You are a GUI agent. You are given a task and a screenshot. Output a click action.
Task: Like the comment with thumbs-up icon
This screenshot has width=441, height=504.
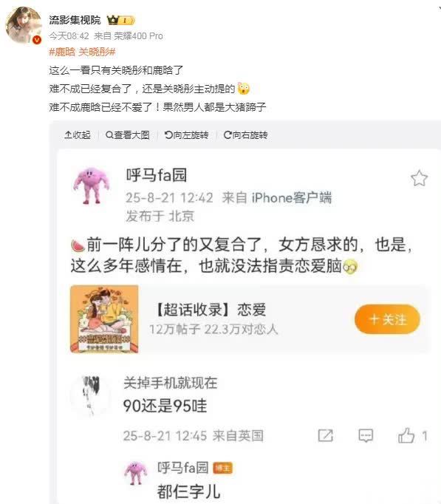(x=406, y=436)
